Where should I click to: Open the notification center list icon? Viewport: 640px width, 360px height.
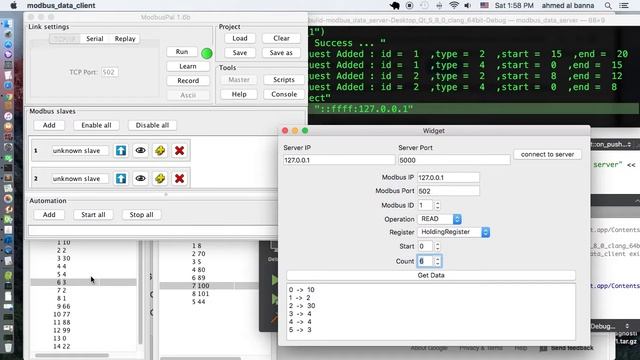624,5
